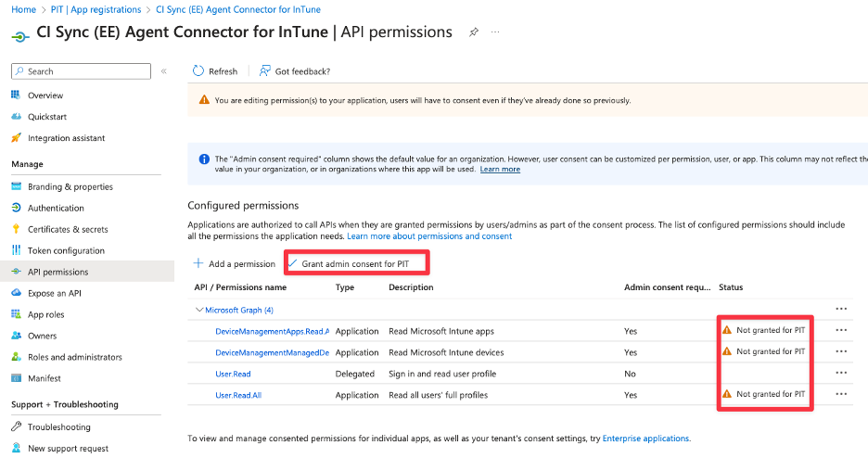
Task: Click the Got feedback person icon
Action: coord(264,70)
